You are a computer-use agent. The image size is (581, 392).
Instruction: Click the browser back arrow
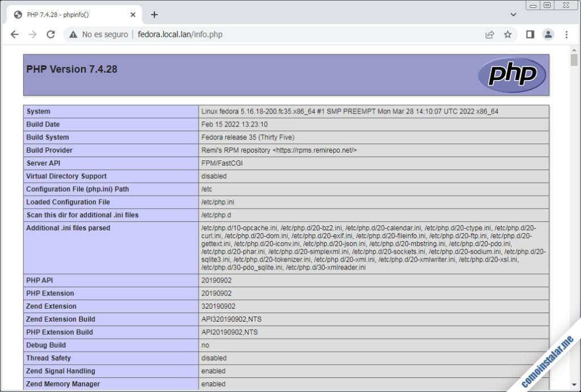click(15, 35)
